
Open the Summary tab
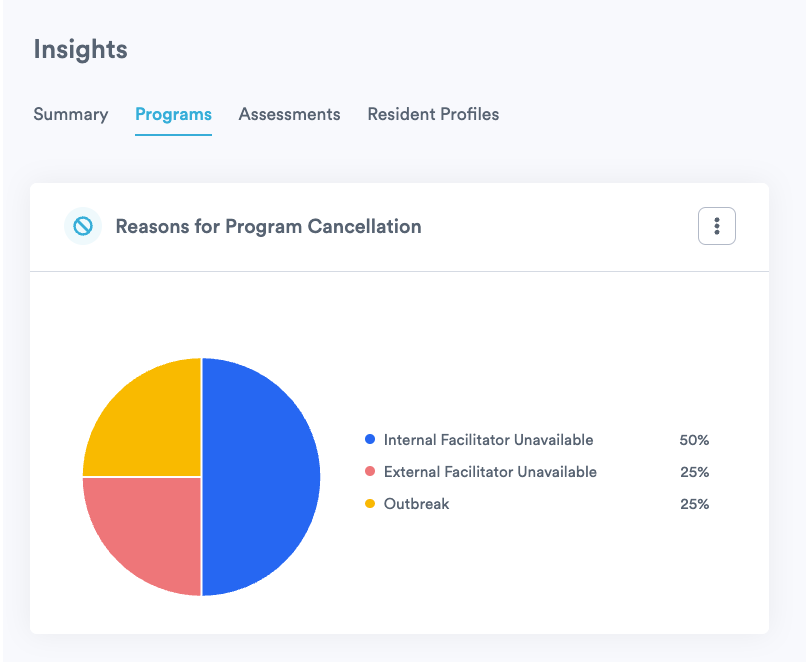tap(70, 114)
